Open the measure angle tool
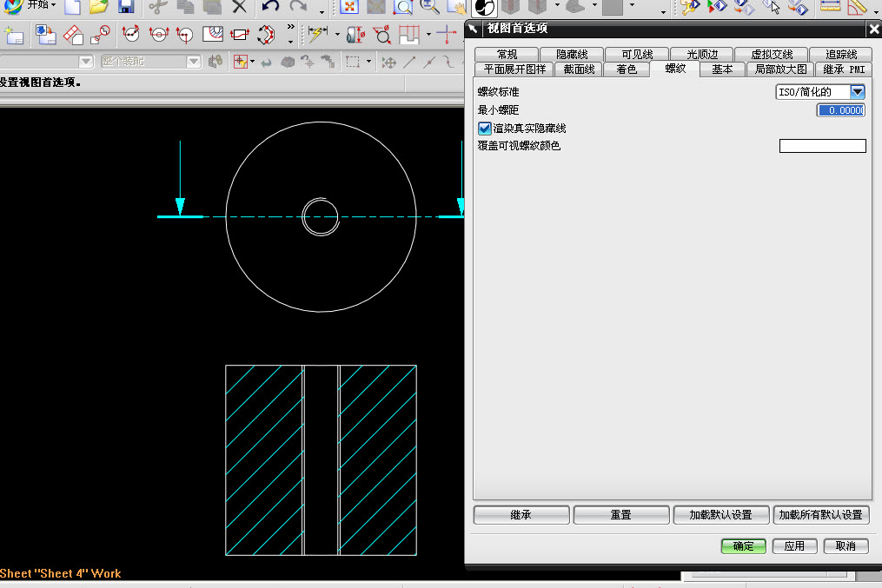This screenshot has width=882, height=588. (x=857, y=7)
